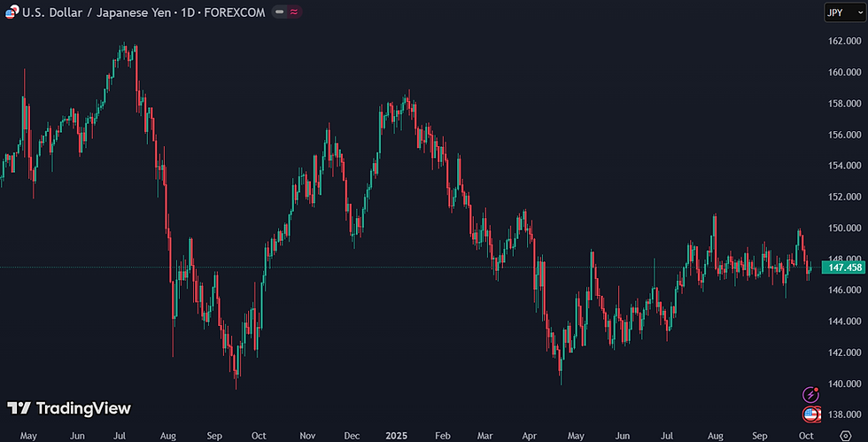Open the JPY currency dropdown
The height and width of the screenshot is (442, 868).
(845, 12)
